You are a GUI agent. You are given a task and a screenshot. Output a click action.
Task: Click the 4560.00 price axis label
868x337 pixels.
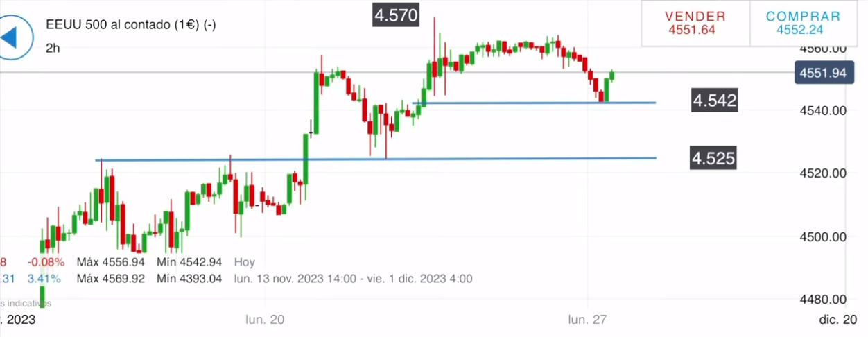(x=824, y=49)
